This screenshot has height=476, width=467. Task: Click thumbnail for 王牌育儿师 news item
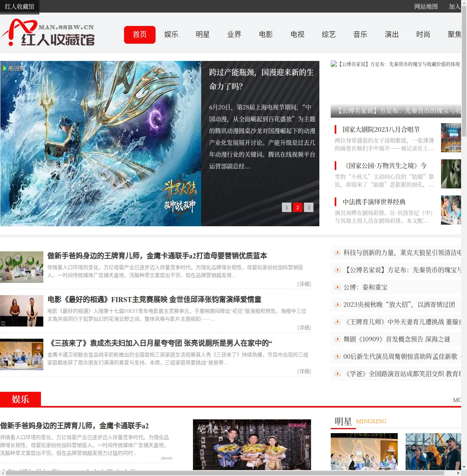(x=22, y=267)
